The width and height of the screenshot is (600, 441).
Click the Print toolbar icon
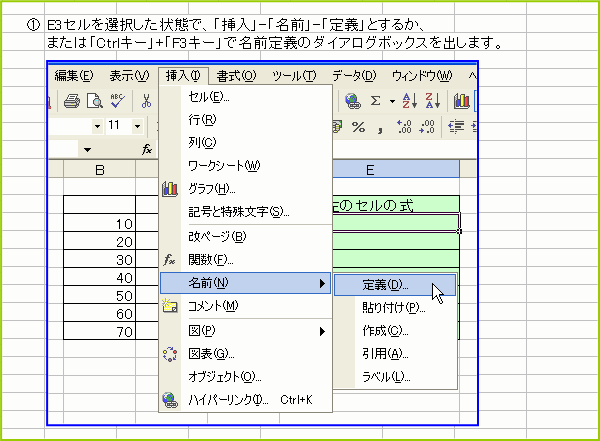[72, 101]
